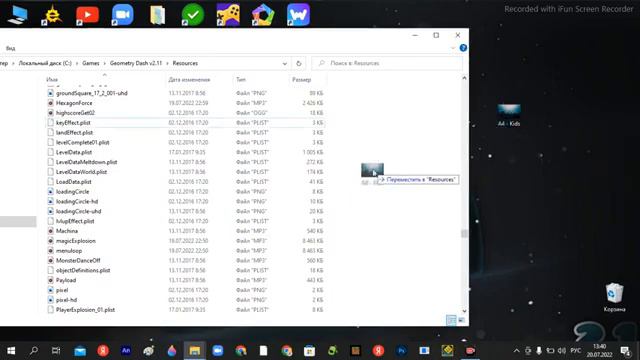Sort by Date modified column header
Screen dimensions: 640x360
pos(189,80)
